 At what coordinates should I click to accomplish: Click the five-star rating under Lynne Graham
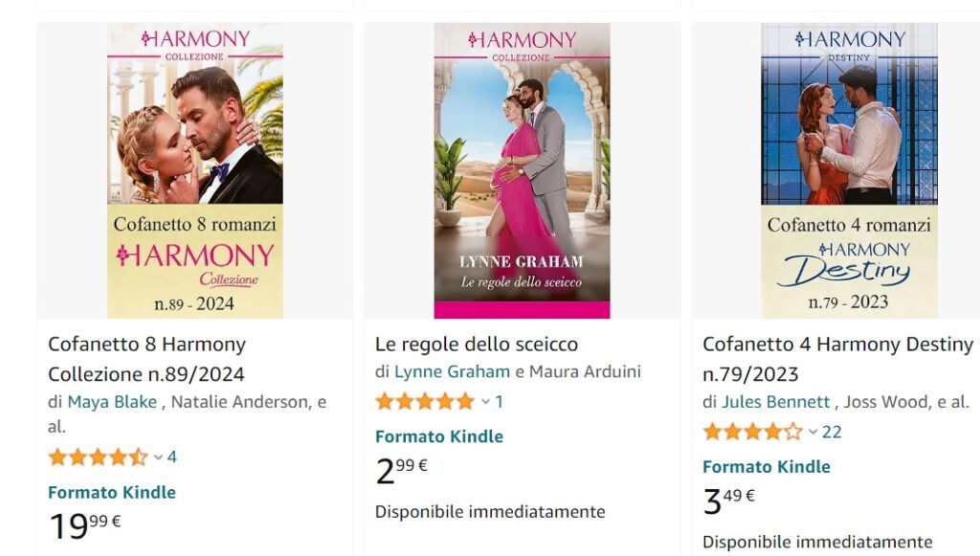coord(425,402)
